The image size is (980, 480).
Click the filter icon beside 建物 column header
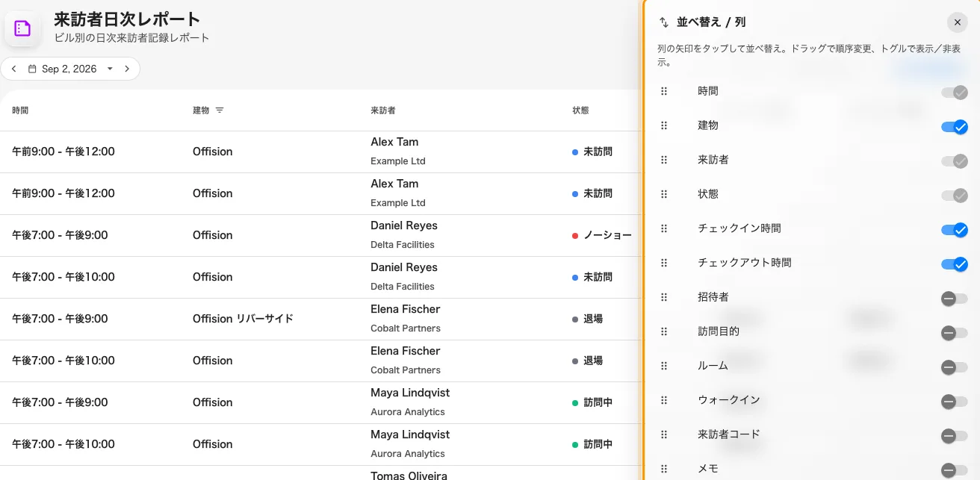[220, 110]
